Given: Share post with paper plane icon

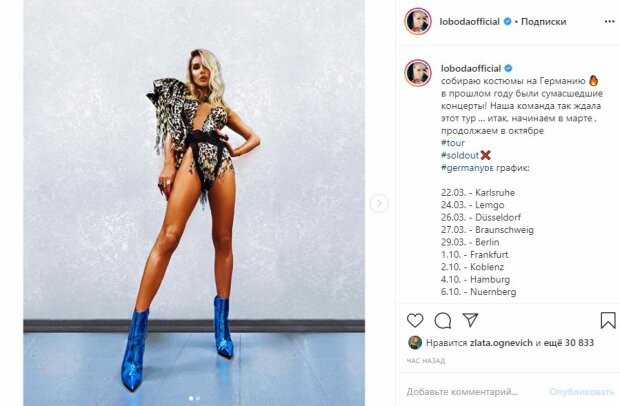Looking at the screenshot, I should point(470,320).
